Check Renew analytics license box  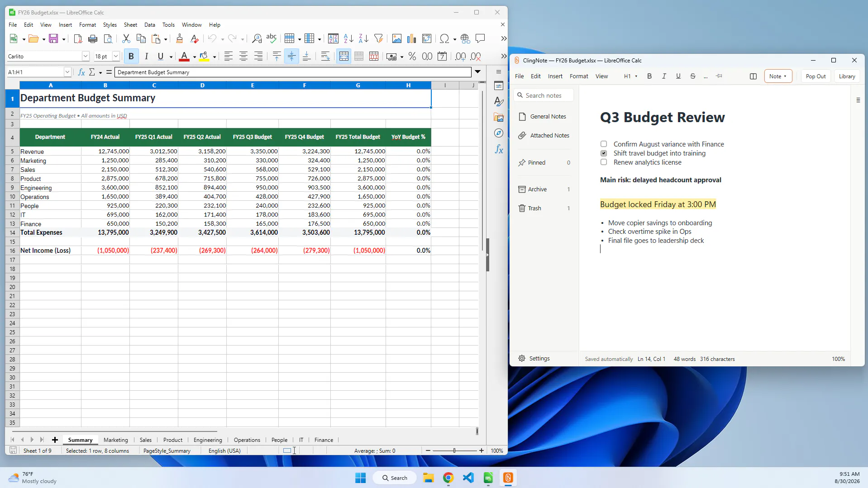tap(604, 162)
